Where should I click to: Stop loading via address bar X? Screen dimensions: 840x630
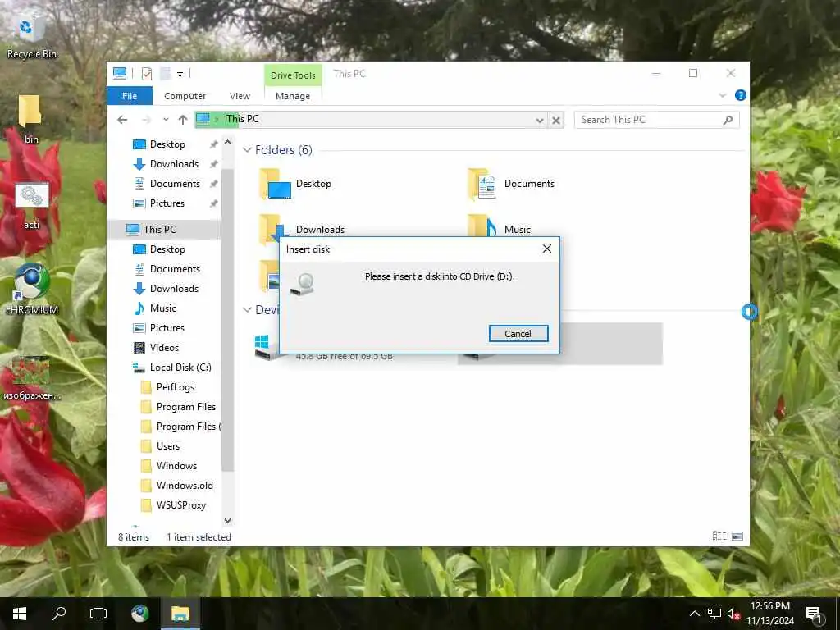[556, 120]
